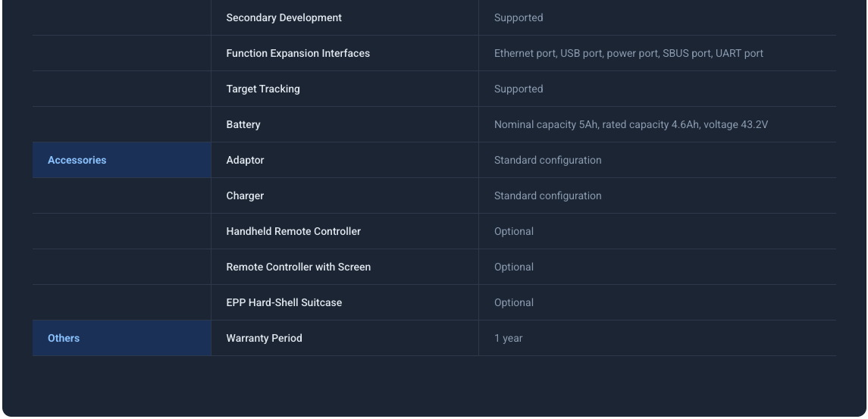Select the Function Expansion Interfaces label
The image size is (868, 419).
point(298,54)
